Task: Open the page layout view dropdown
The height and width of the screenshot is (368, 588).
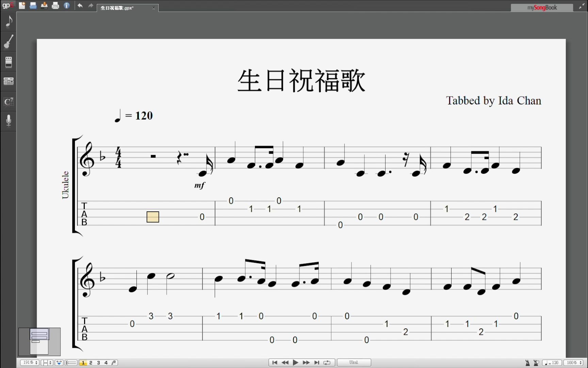Action: [47, 363]
